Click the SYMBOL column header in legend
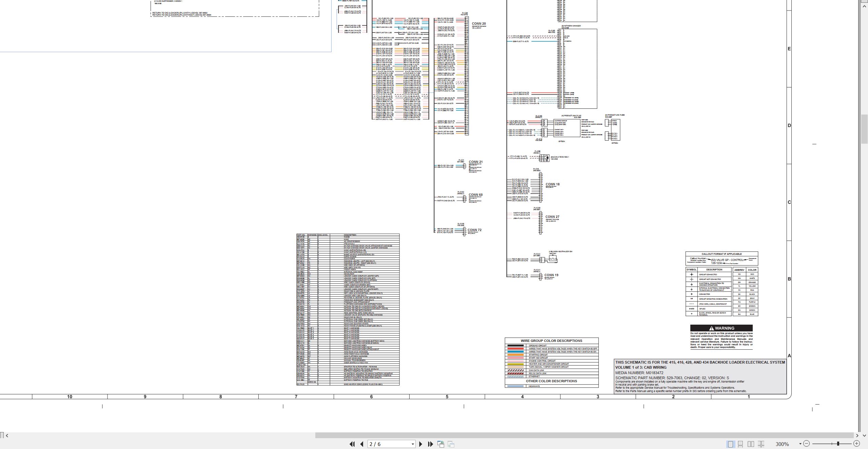The height and width of the screenshot is (449, 868). click(691, 270)
